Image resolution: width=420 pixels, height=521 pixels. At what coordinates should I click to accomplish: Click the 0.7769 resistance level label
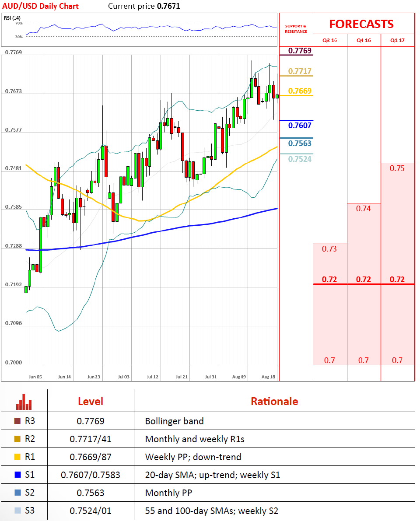300,51
